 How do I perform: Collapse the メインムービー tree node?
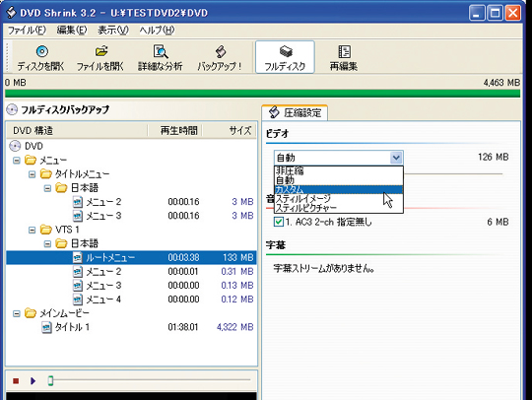pos(17,313)
